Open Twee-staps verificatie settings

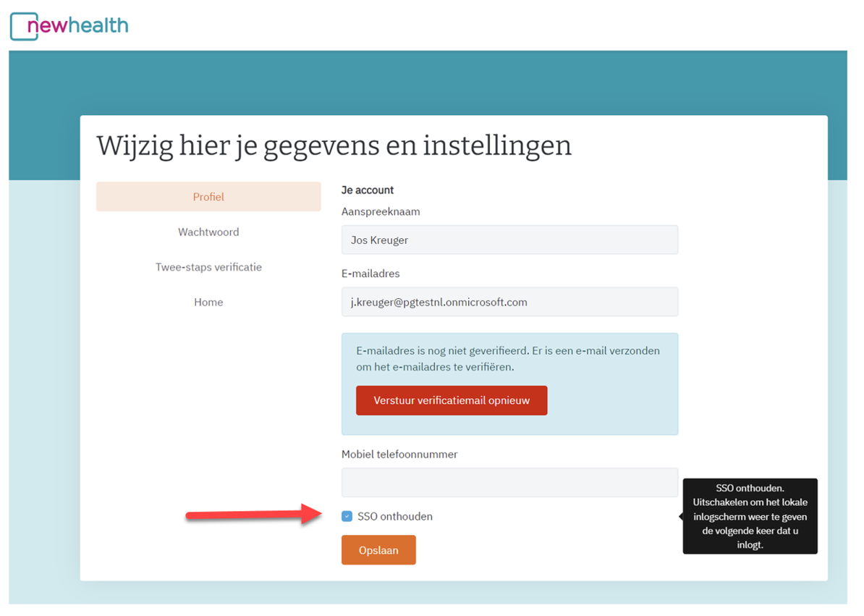click(x=208, y=267)
